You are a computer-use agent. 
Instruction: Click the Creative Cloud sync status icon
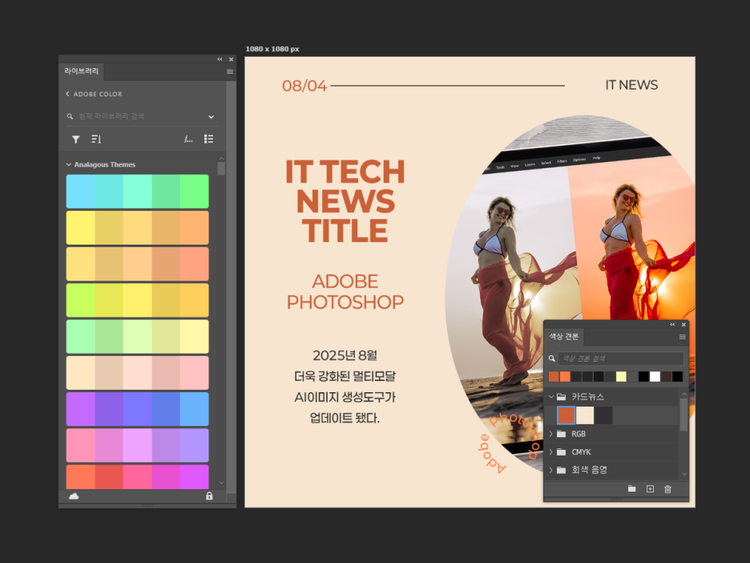click(74, 496)
